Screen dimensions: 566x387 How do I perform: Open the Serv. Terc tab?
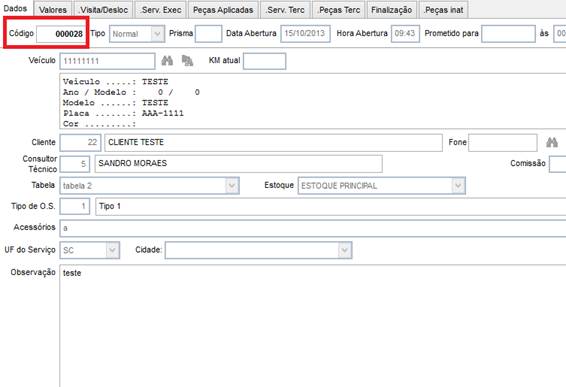[285, 10]
